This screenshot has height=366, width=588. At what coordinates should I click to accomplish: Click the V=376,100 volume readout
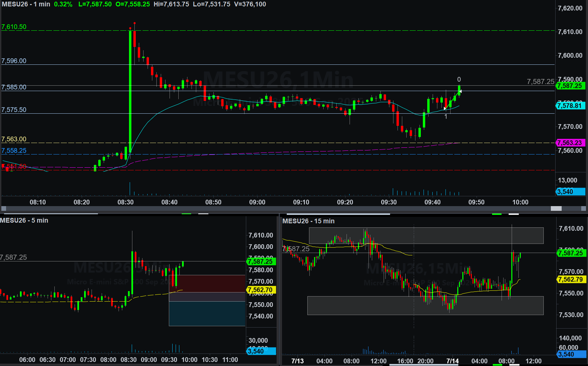(x=250, y=4)
